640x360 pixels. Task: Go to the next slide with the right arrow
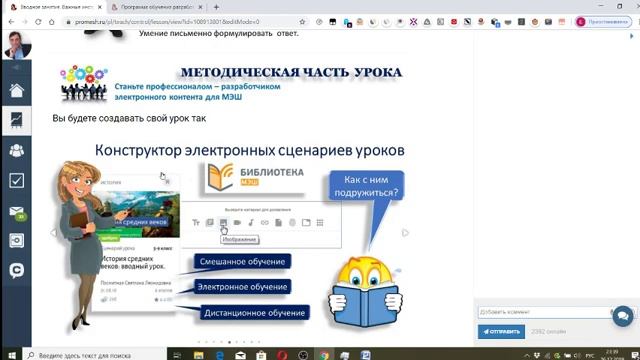coord(405,233)
